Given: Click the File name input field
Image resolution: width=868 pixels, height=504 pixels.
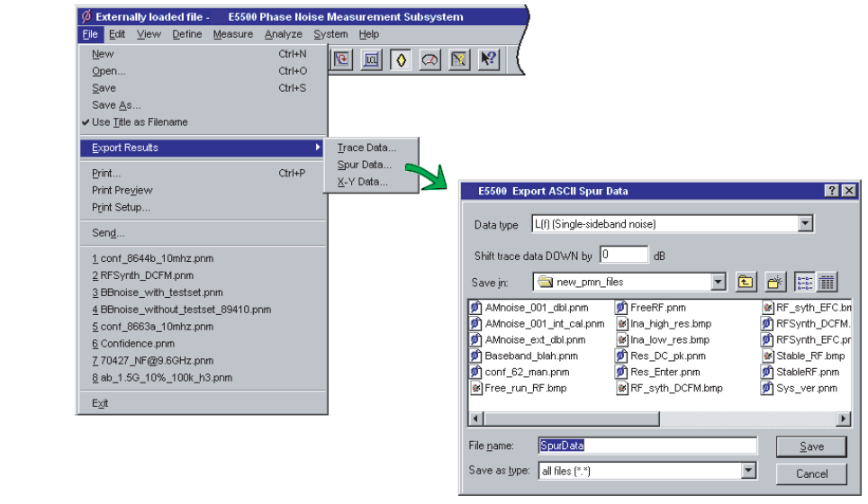Looking at the screenshot, I should (647, 445).
